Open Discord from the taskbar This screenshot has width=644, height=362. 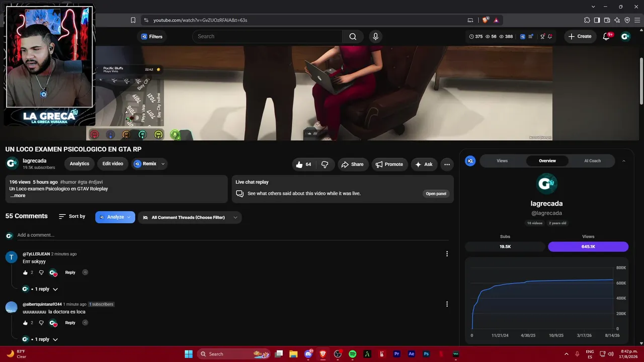(308, 354)
